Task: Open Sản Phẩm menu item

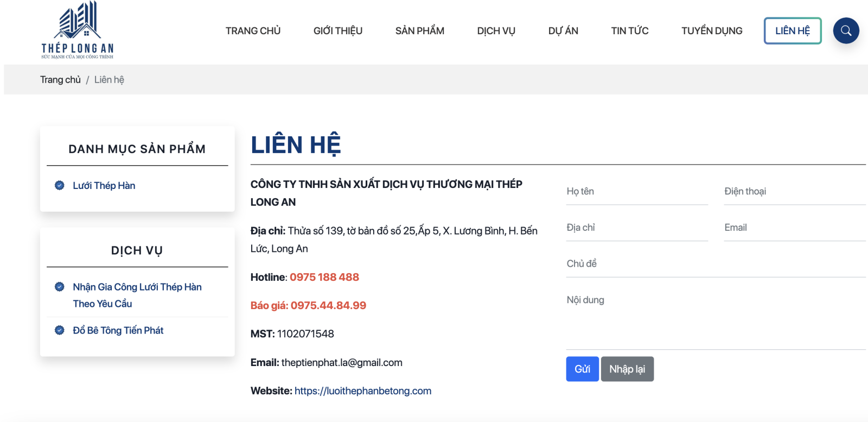Action: coord(420,31)
